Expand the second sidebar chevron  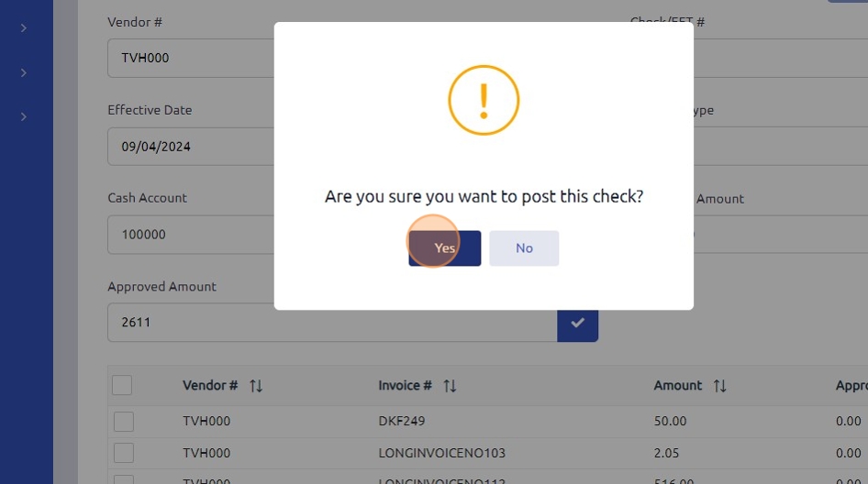[24, 72]
